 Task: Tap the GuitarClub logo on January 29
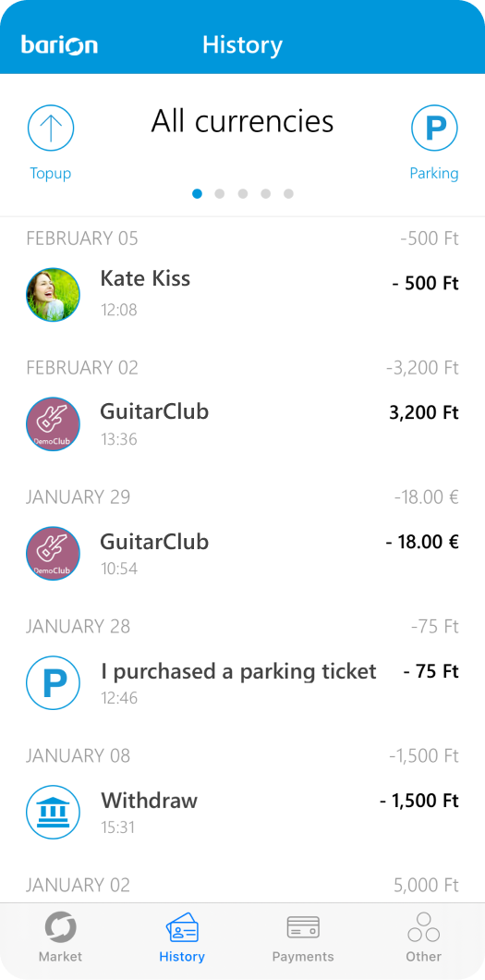[x=53, y=553]
